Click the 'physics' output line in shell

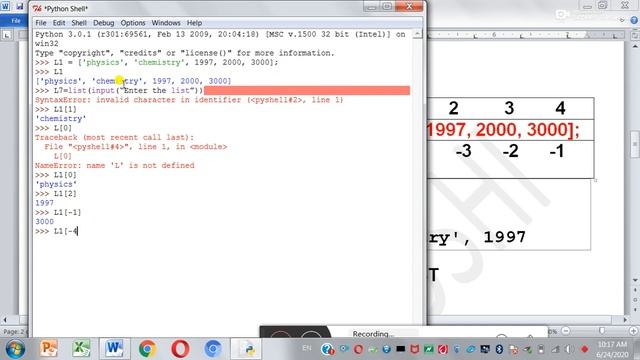pos(56,184)
